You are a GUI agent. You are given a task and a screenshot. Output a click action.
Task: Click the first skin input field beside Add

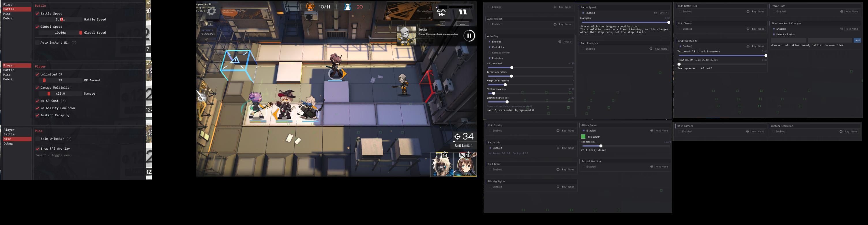(x=788, y=40)
